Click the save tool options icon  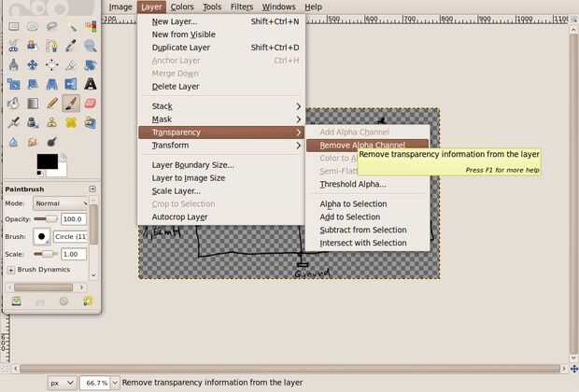(x=16, y=301)
